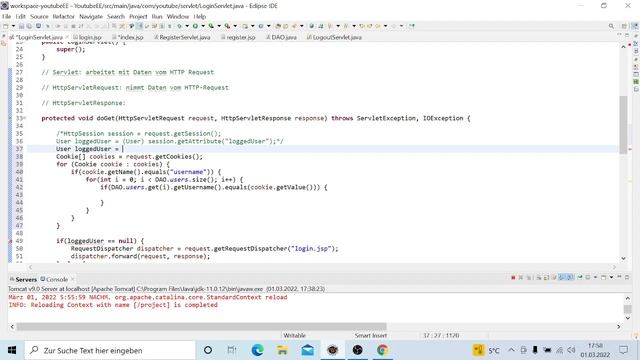
Task: Click the Smart Insert status entry
Action: pos(371,336)
